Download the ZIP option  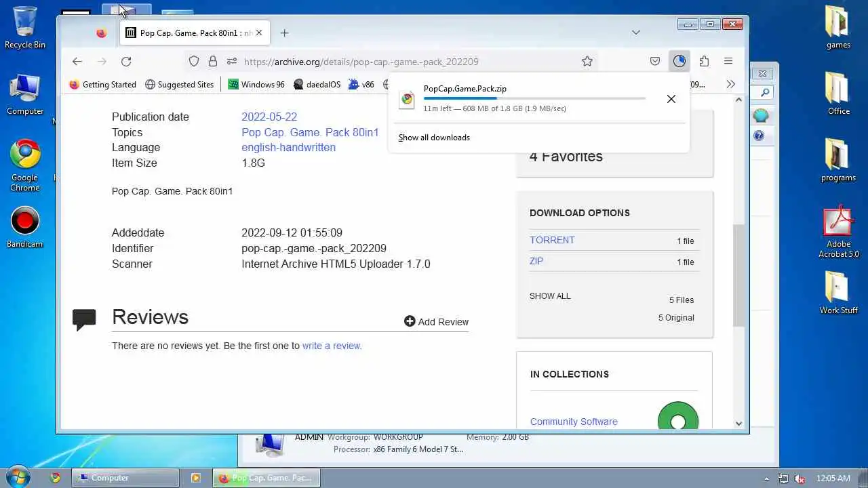coord(536,261)
